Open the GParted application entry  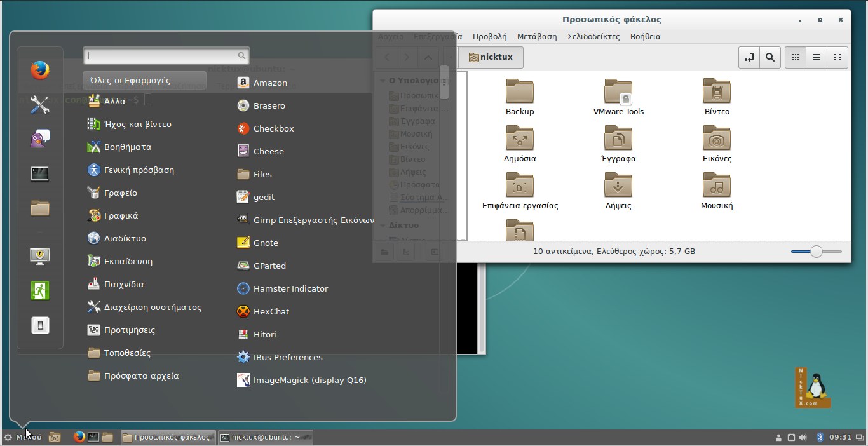click(x=269, y=266)
